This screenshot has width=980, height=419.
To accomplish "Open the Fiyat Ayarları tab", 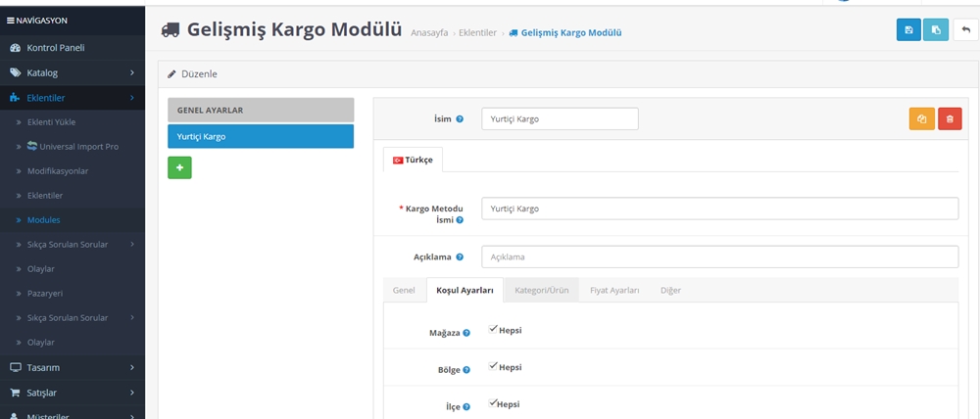I will point(614,291).
